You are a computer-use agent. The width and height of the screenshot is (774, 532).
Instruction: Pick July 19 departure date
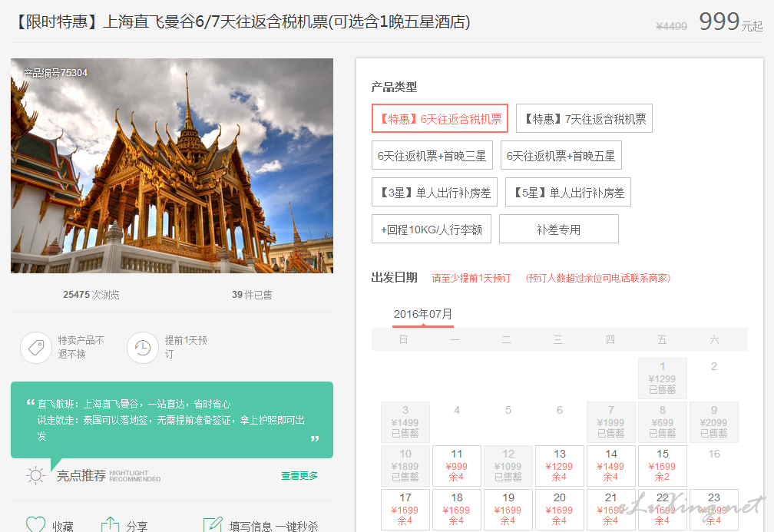pyautogui.click(x=508, y=509)
